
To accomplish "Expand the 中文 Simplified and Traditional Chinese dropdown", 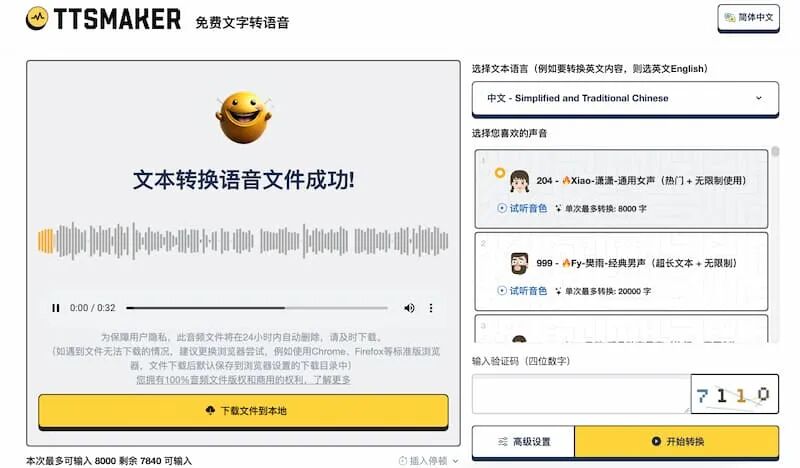I will click(x=625, y=98).
